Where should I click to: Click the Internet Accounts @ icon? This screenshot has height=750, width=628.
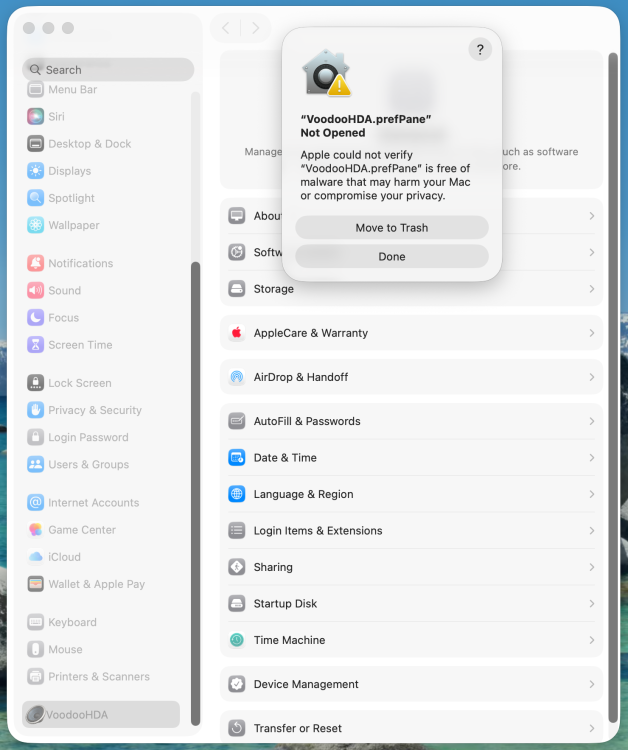[x=35, y=502]
